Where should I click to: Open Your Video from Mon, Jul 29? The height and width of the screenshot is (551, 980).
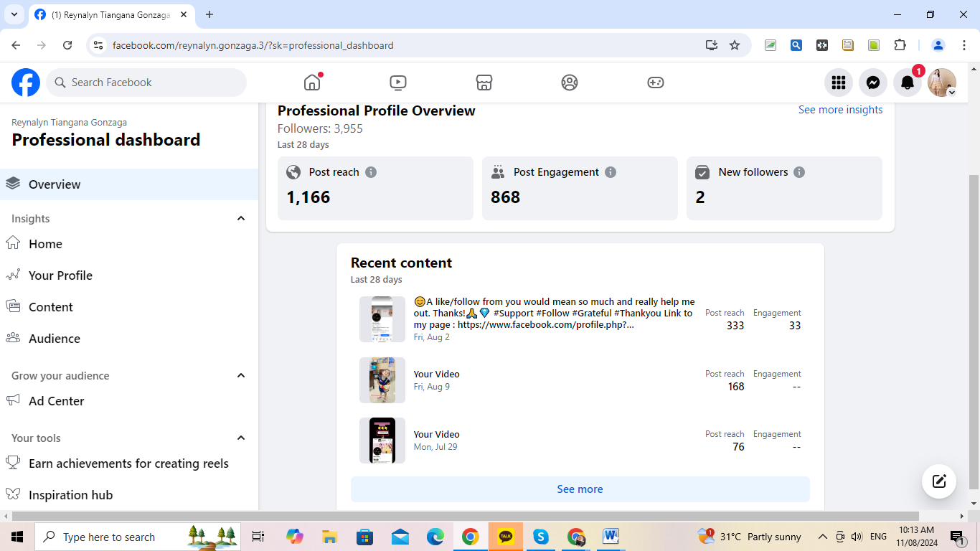[437, 435]
